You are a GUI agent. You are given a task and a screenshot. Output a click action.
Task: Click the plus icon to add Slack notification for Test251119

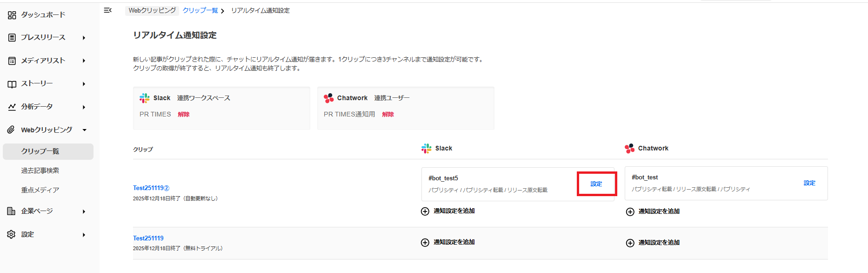pyautogui.click(x=425, y=242)
